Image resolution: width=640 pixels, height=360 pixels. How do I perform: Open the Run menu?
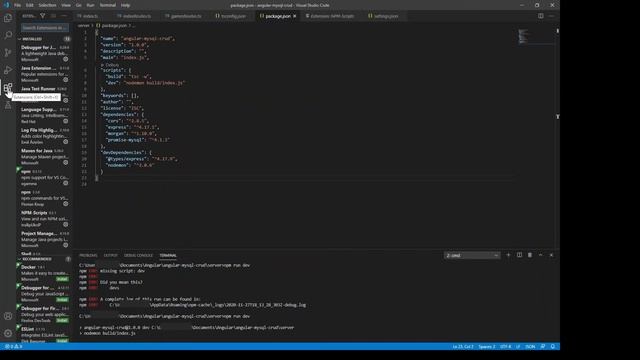91,5
